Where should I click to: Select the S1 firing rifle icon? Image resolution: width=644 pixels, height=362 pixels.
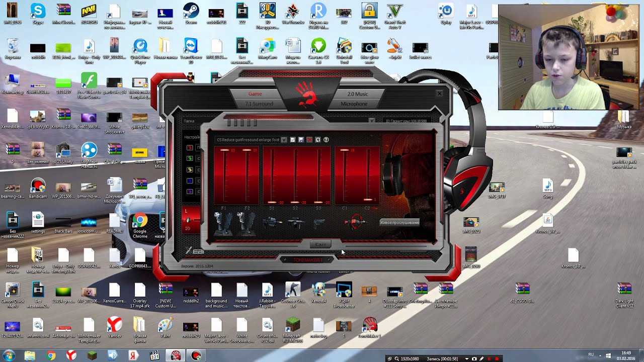[272, 222]
